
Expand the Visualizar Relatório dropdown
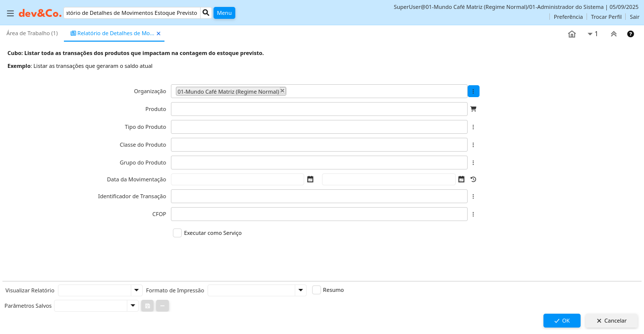tap(136, 290)
